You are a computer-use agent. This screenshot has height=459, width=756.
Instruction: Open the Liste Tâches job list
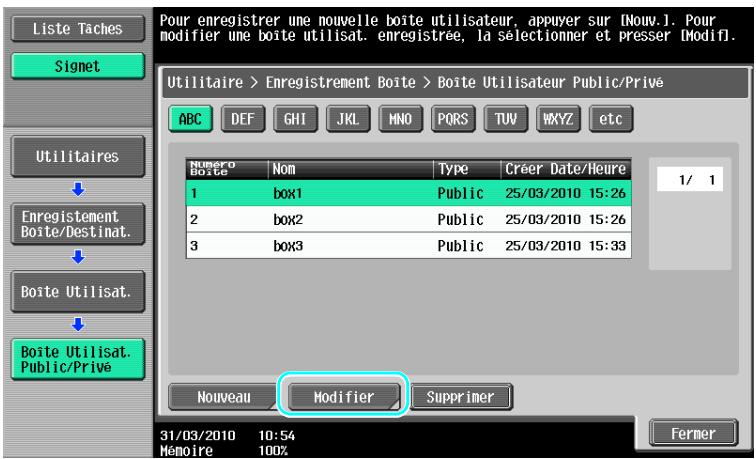coord(78,29)
